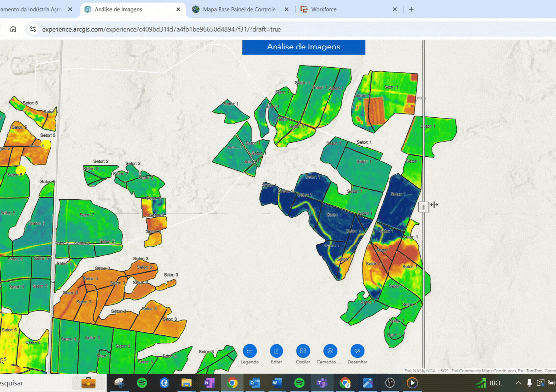
Task: Click the microphone tray icon
Action: pyautogui.click(x=530, y=383)
